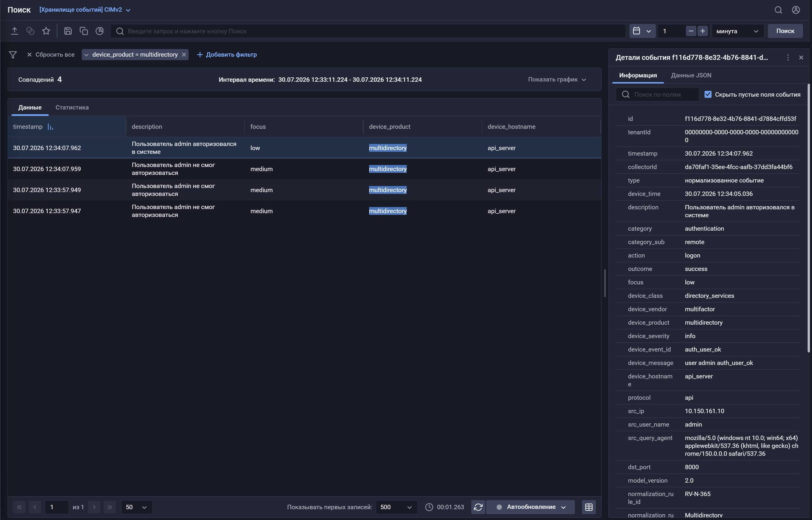The width and height of the screenshot is (812, 520).
Task: Expand the device_product filter chip chevron
Action: 86,55
